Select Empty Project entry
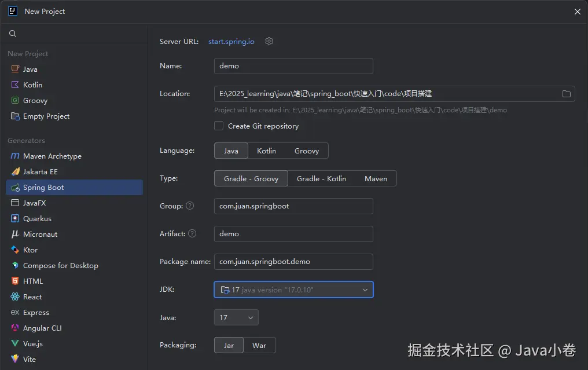This screenshot has height=370, width=588. tap(74, 116)
